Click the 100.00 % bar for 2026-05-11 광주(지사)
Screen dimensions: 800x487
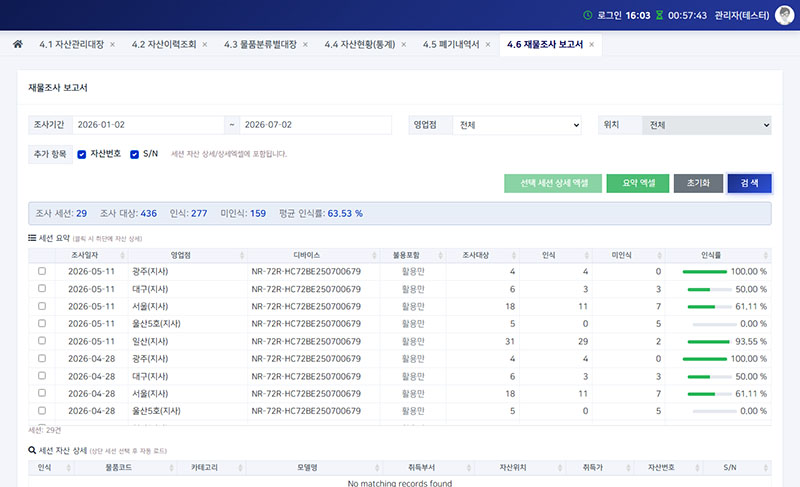click(705, 272)
